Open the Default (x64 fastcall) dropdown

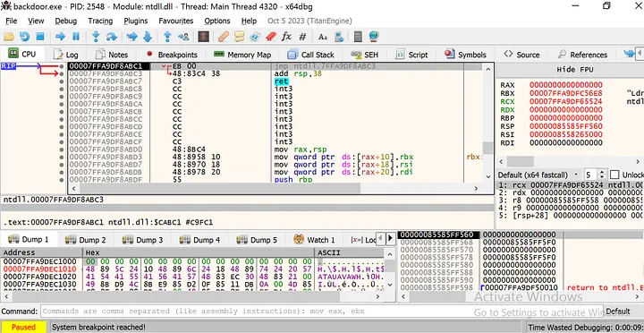538,175
